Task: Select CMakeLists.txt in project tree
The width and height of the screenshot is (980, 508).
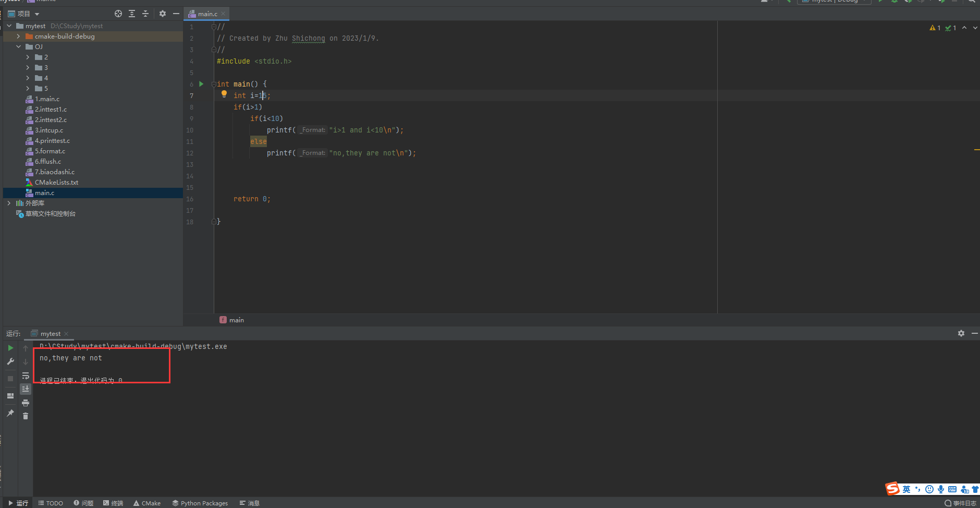Action: (56, 182)
